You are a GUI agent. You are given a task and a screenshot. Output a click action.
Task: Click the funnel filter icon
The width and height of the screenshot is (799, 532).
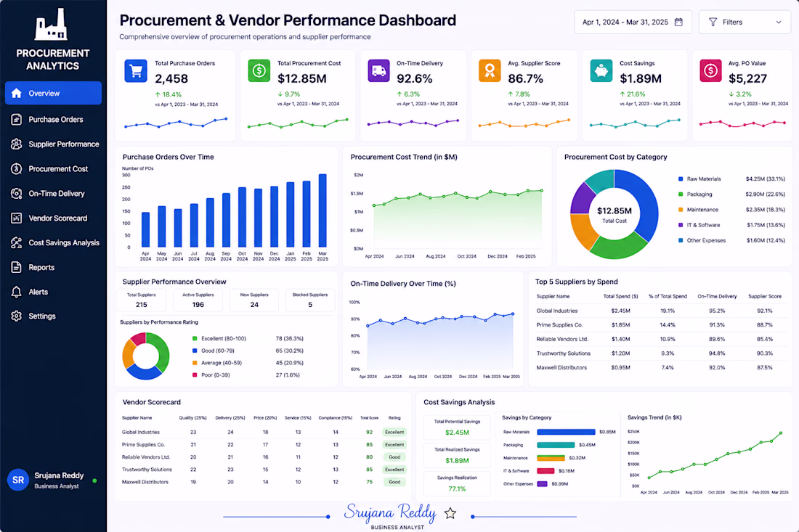point(713,22)
